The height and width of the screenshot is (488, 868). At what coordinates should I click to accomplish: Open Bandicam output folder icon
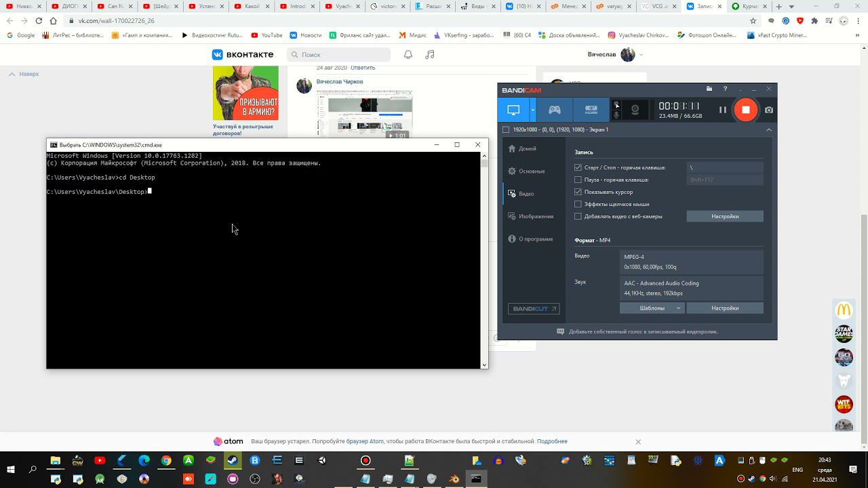pyautogui.click(x=709, y=89)
